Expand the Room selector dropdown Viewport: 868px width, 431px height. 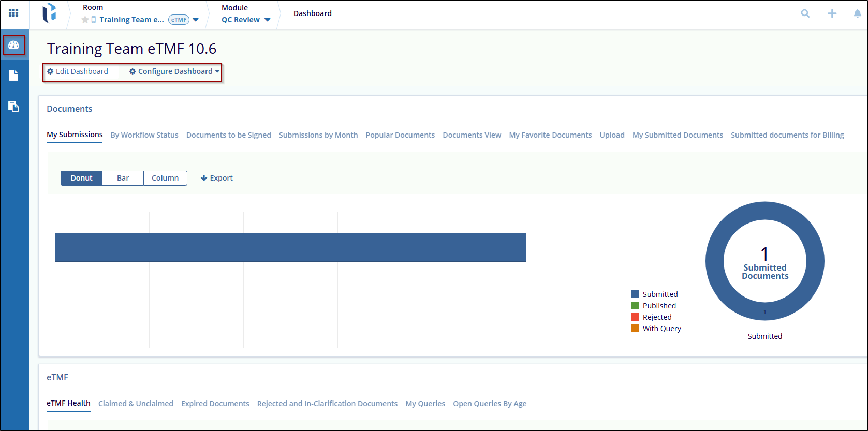pos(196,20)
